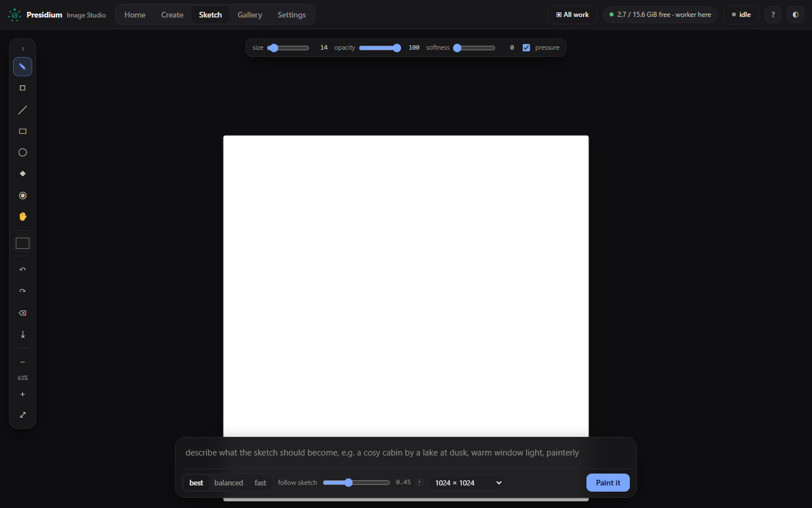Redo the undone stroke
The image size is (812, 508).
tap(23, 291)
